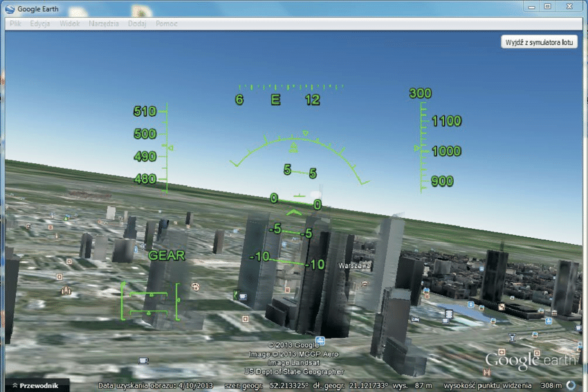Open the Widok menu
The height and width of the screenshot is (392, 588).
[70, 24]
